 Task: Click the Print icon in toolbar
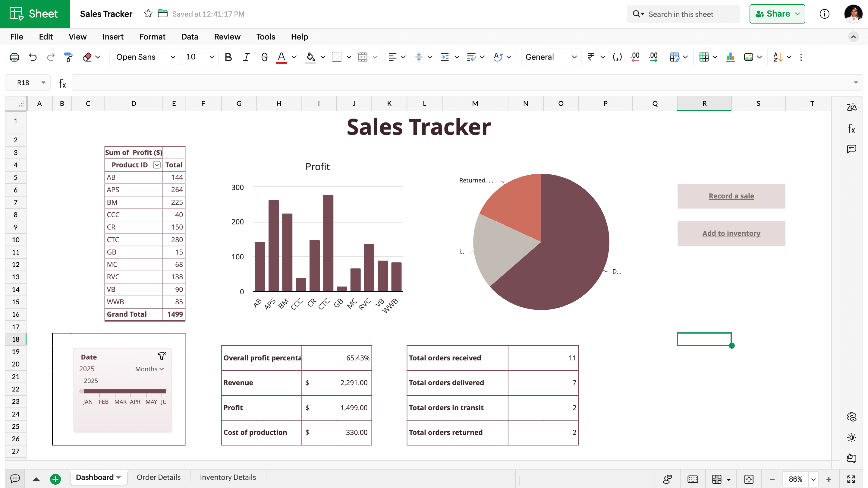[x=14, y=57]
